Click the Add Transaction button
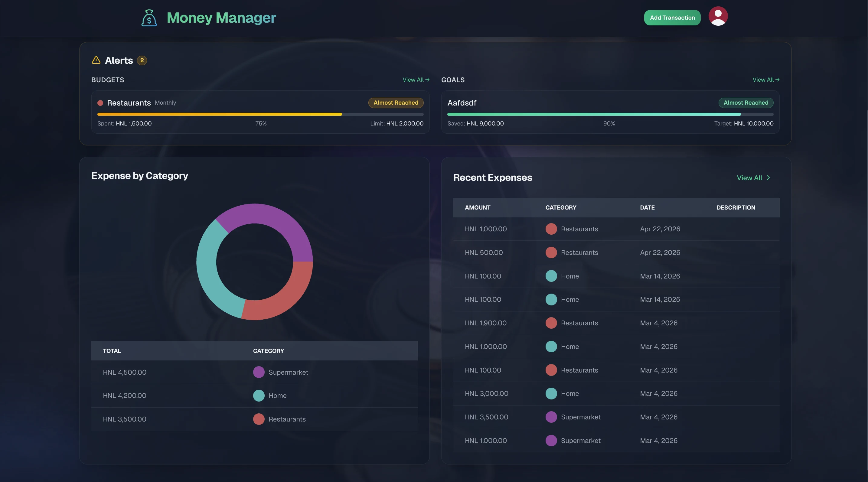868x482 pixels. click(672, 18)
